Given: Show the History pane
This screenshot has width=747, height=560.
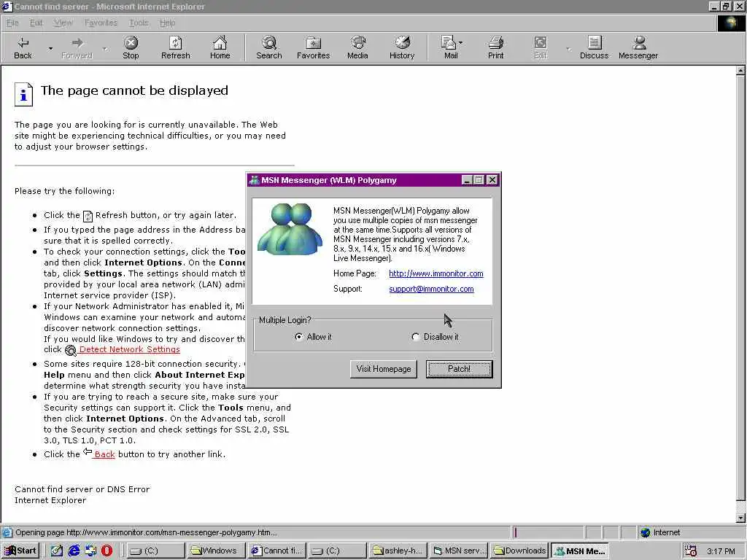Looking at the screenshot, I should (x=402, y=47).
